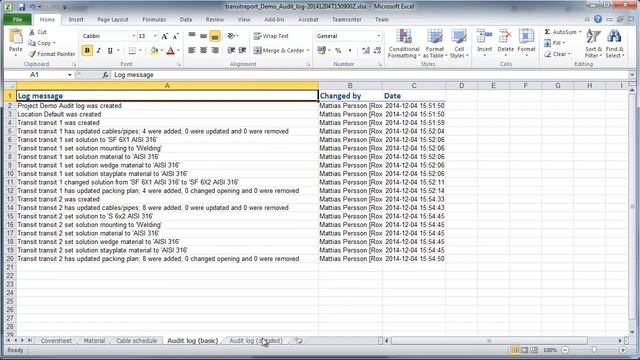Open the Audit log (detailed) sheet
The image size is (640, 360).
256,340
